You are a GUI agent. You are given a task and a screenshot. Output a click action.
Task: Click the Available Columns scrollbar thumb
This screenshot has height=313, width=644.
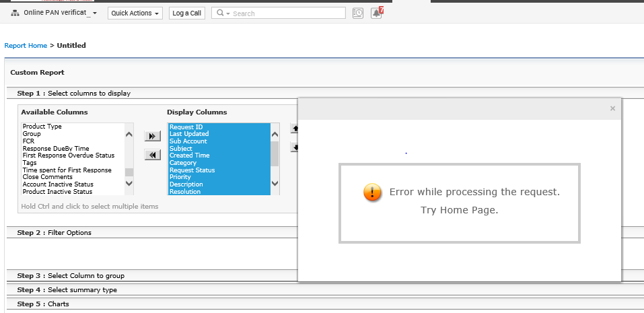click(x=129, y=172)
